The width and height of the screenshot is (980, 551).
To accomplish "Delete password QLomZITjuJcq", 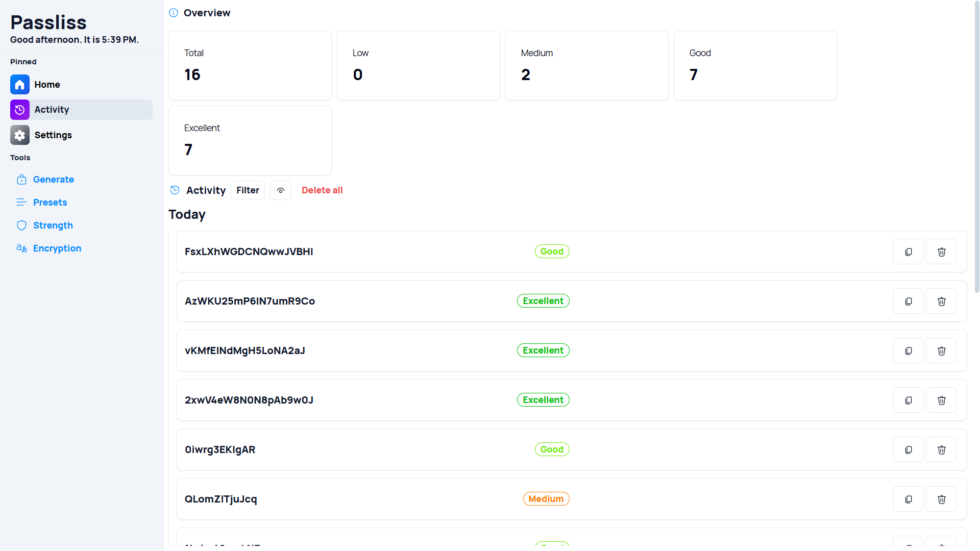I will coord(941,499).
